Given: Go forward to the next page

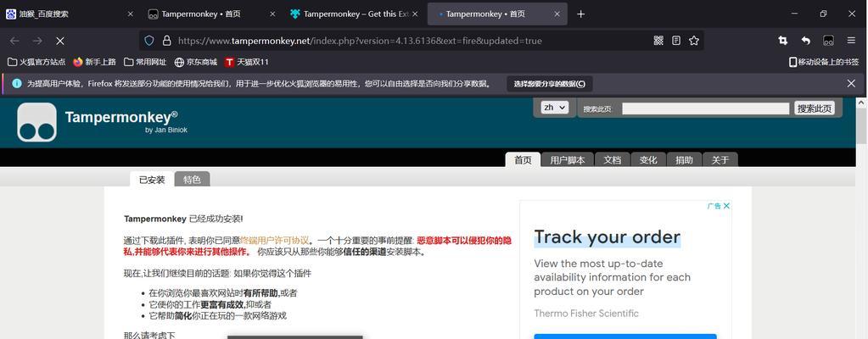Looking at the screenshot, I should (x=37, y=41).
